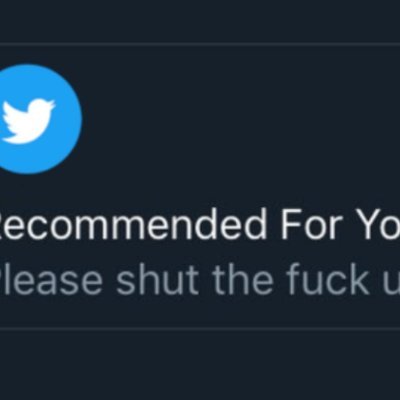Click the blue circle edge beside the bird
The height and width of the screenshot is (400, 400).
(x=72, y=119)
